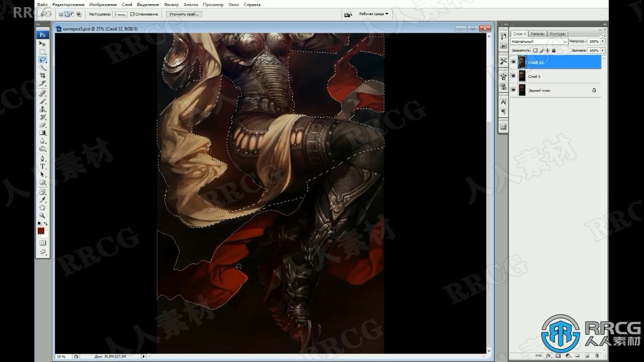Click the foreground color swatch
644x362 pixels.
[41, 230]
